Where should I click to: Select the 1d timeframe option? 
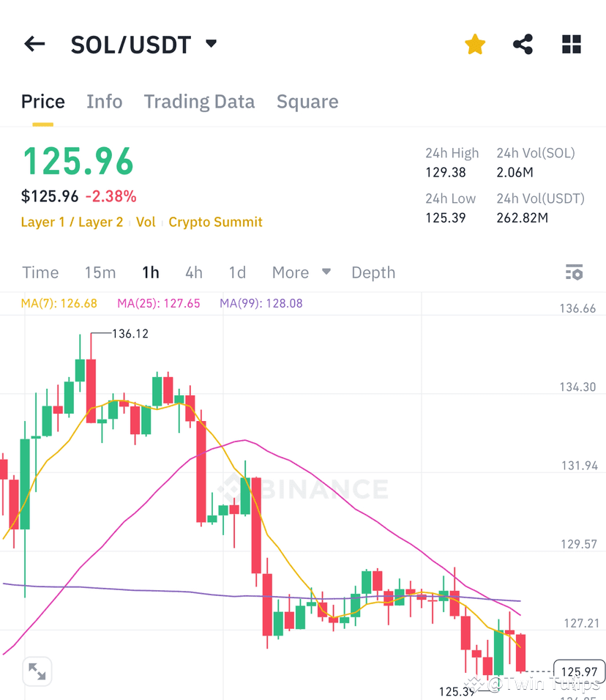[236, 272]
